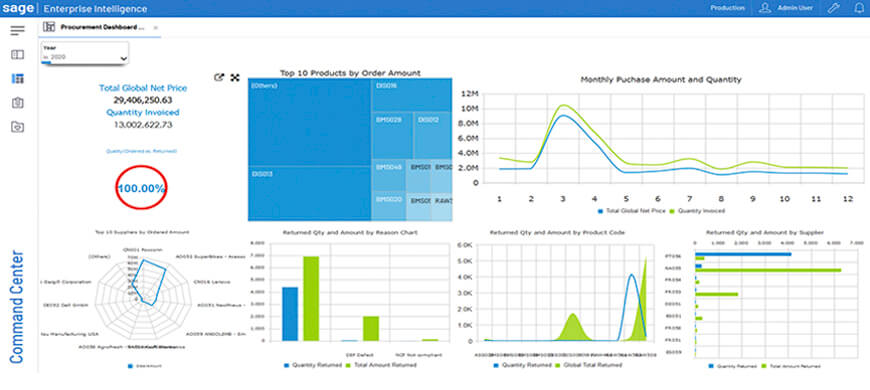Click Monthly Purchase Amount and Quantity title
Screen dimensions: 870x390
click(661, 79)
